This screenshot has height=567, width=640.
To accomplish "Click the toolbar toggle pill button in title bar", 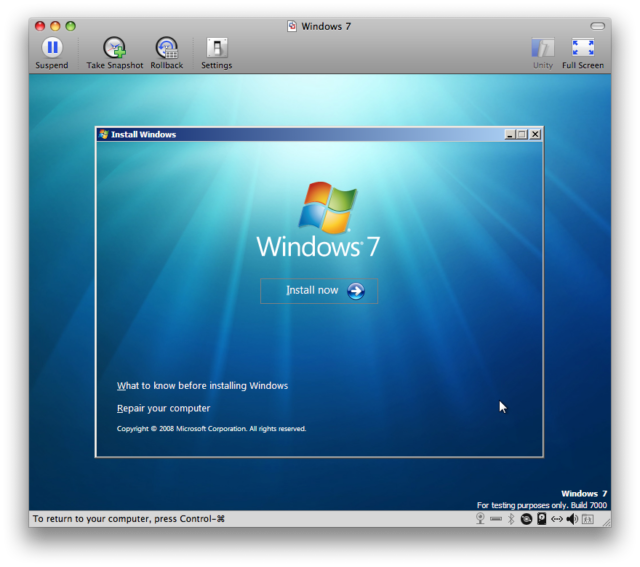I will coord(598,26).
